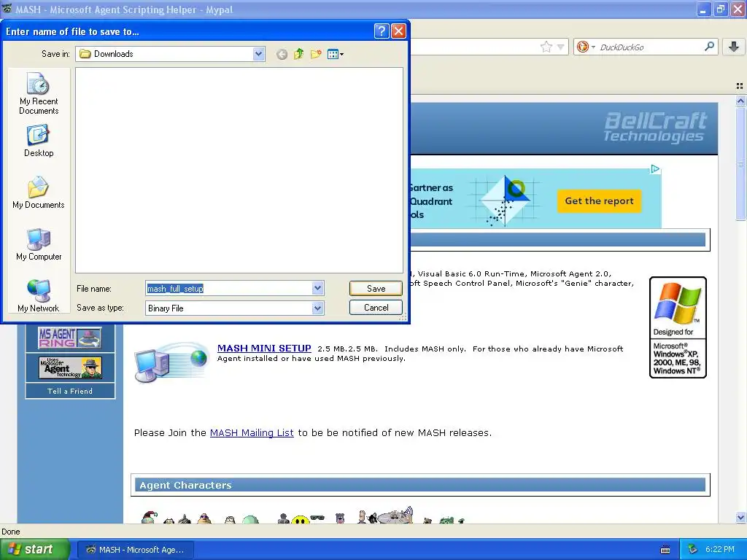Click the Start button

pyautogui.click(x=34, y=549)
